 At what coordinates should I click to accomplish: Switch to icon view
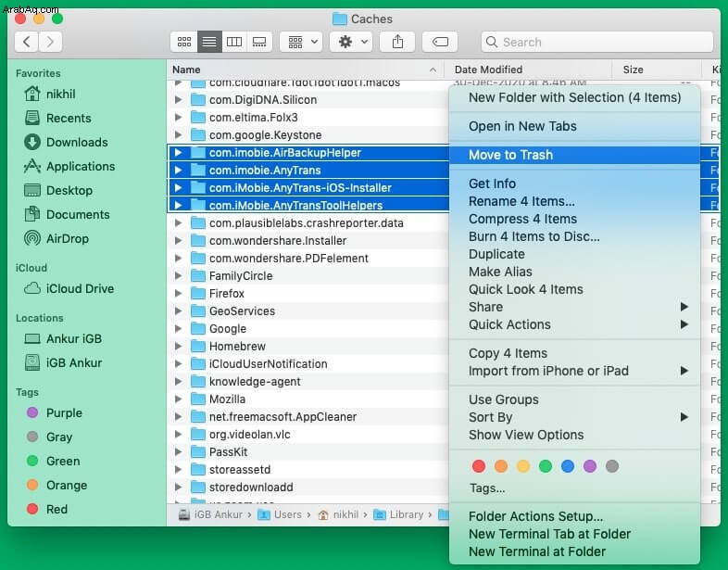(184, 43)
